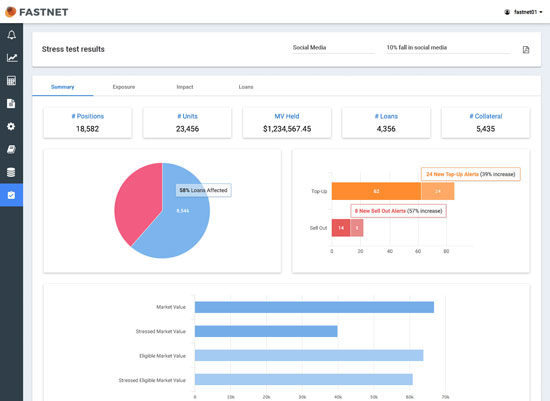Open the fastnet01 user dropdown

(523, 12)
